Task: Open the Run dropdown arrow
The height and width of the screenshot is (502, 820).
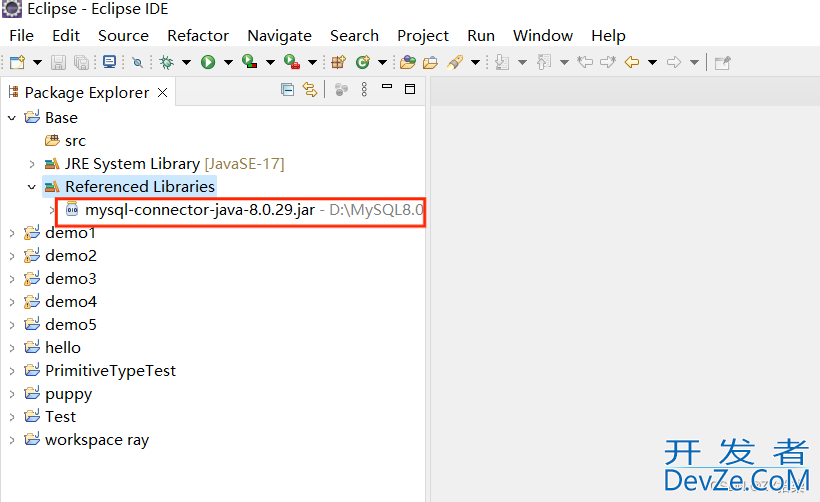Action: click(x=229, y=63)
